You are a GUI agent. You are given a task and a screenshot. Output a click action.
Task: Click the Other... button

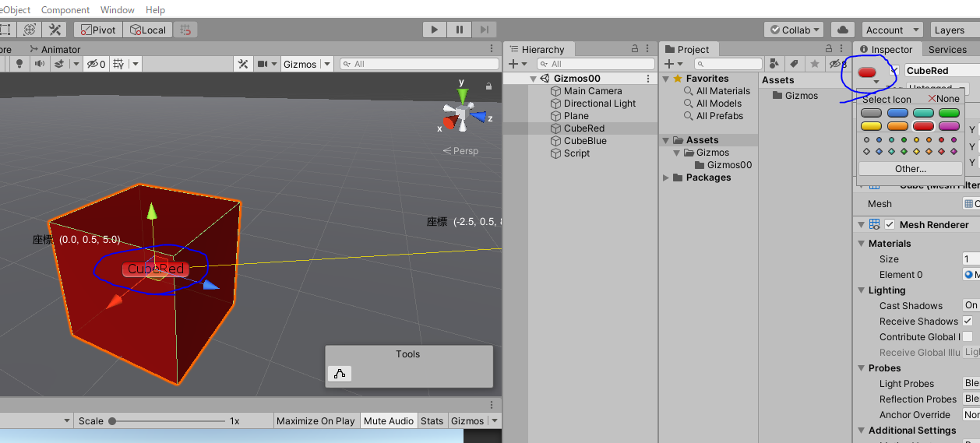910,169
